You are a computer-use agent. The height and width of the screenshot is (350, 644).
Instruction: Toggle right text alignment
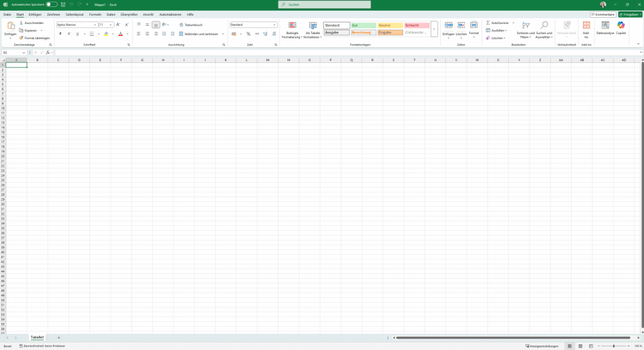156,34
